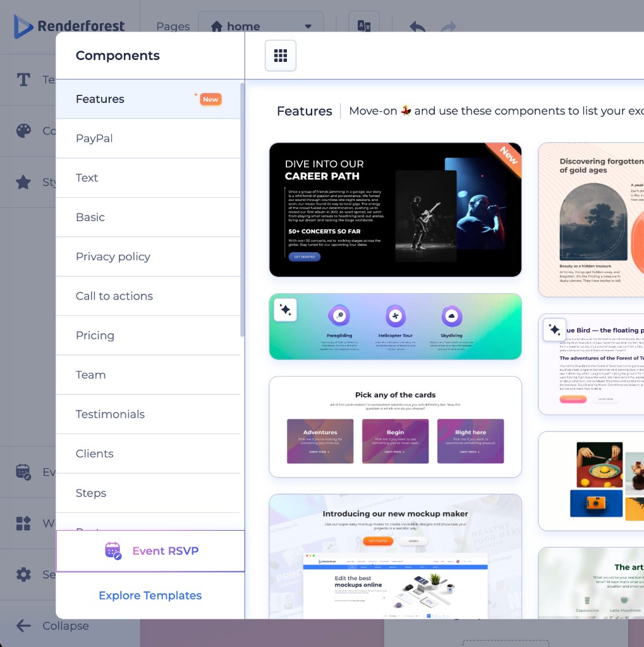Click the redo arrow icon
This screenshot has height=647, width=644.
(x=448, y=27)
